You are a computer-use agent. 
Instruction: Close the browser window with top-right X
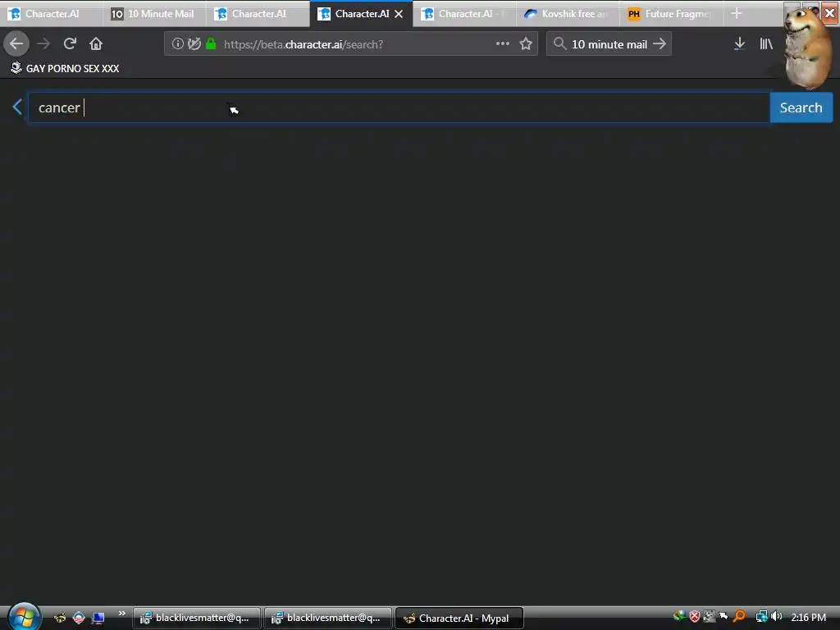[829, 13]
